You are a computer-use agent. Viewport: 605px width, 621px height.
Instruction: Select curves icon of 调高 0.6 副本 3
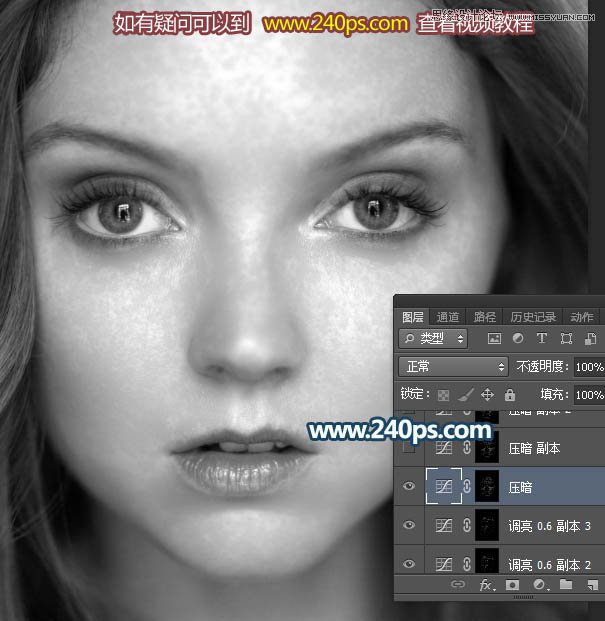pos(444,526)
